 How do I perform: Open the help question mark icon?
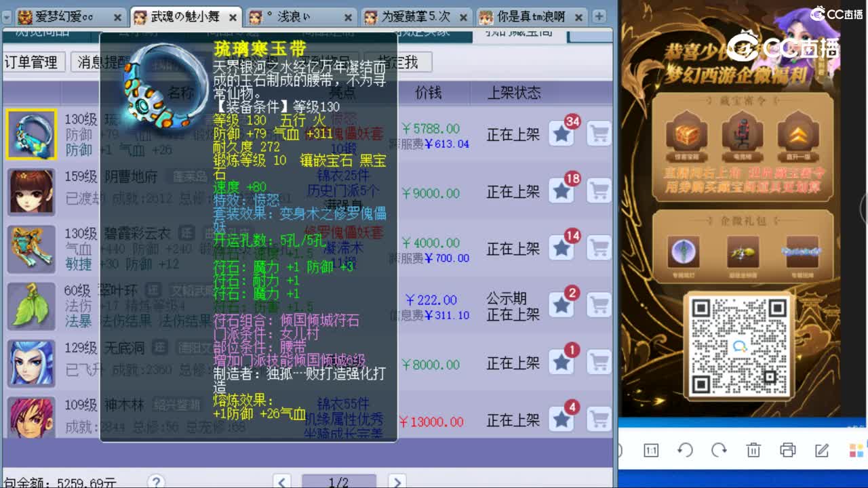click(156, 482)
